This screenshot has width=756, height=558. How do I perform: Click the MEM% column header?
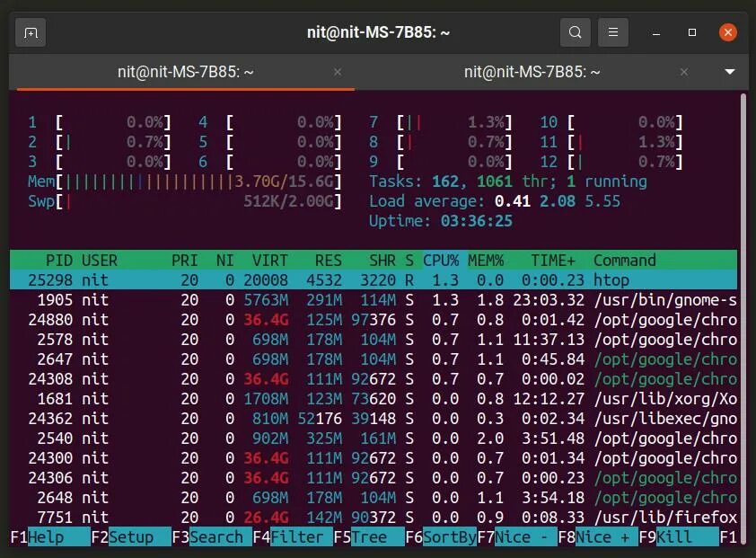[486, 261]
